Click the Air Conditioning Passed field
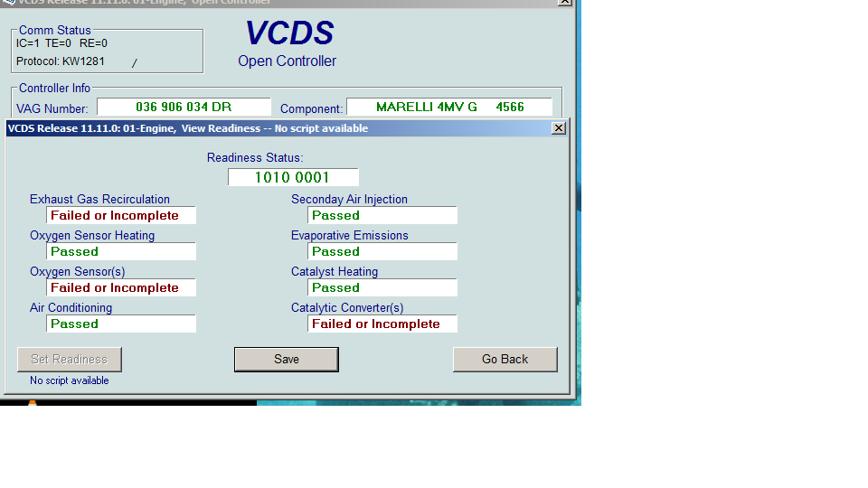Screen dimensions: 868x488 coord(120,324)
